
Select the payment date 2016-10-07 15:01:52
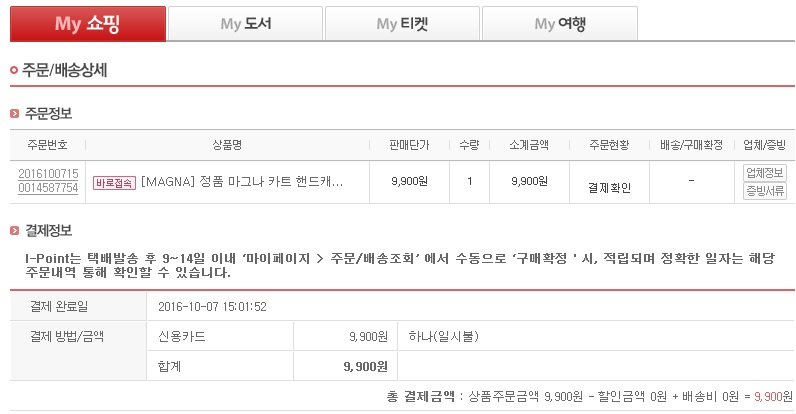[212, 306]
